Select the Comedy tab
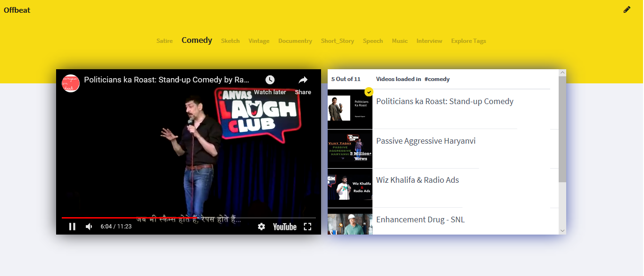Viewport: 644px width, 276px height. tap(197, 41)
